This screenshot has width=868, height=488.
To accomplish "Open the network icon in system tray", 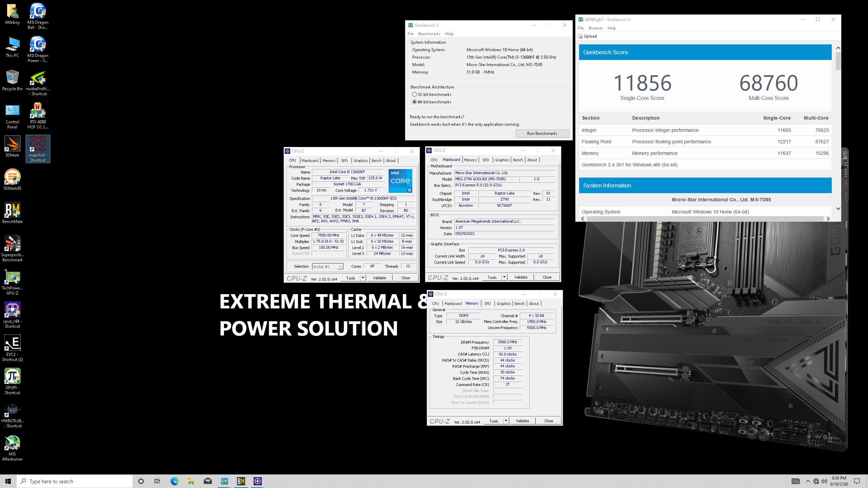I will point(816,481).
